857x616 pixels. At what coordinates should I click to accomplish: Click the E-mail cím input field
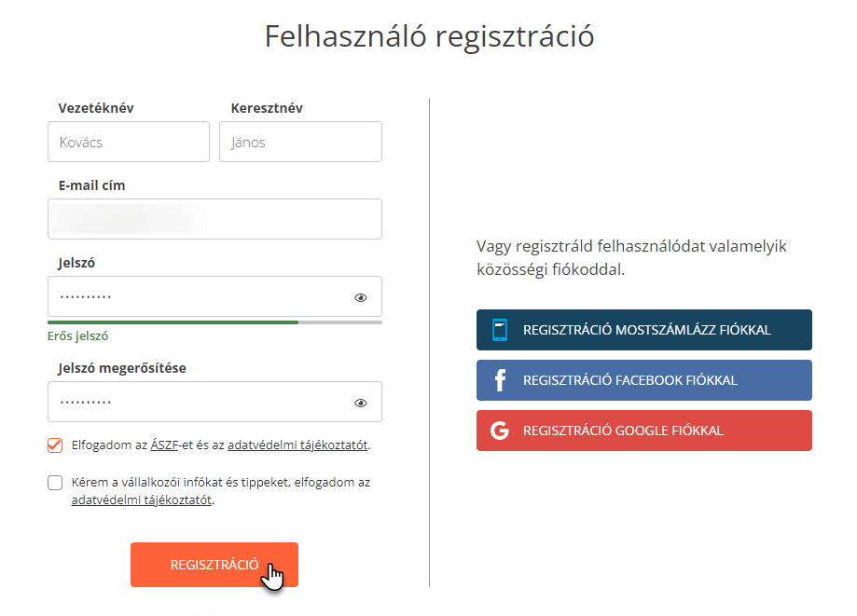coord(214,219)
